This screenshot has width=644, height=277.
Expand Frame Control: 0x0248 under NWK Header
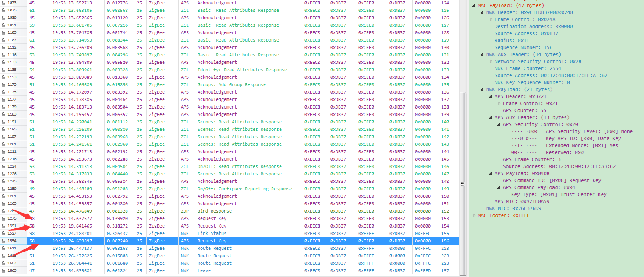pyautogui.click(x=491, y=19)
